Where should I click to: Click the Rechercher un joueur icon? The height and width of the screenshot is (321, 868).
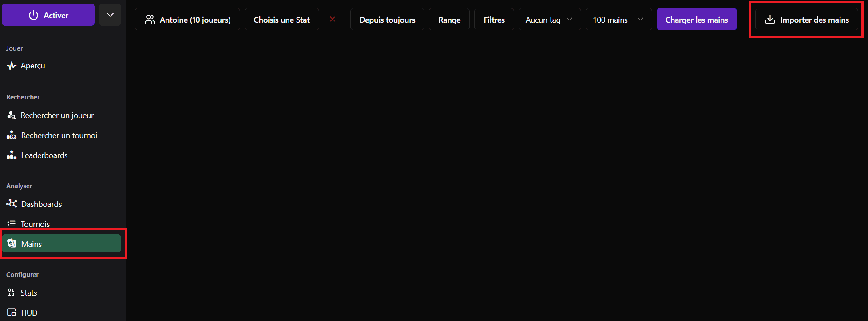(12, 115)
